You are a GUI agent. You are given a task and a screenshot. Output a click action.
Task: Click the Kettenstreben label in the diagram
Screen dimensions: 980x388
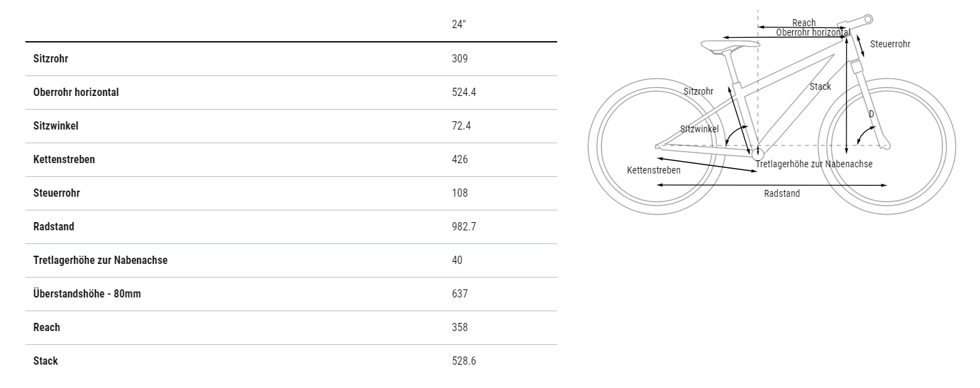pyautogui.click(x=654, y=170)
